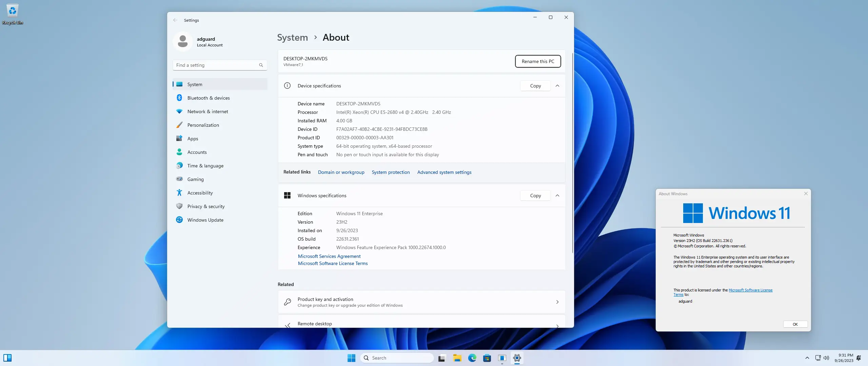Image resolution: width=868 pixels, height=366 pixels.
Task: Open Product key and activation chevron
Action: point(557,302)
